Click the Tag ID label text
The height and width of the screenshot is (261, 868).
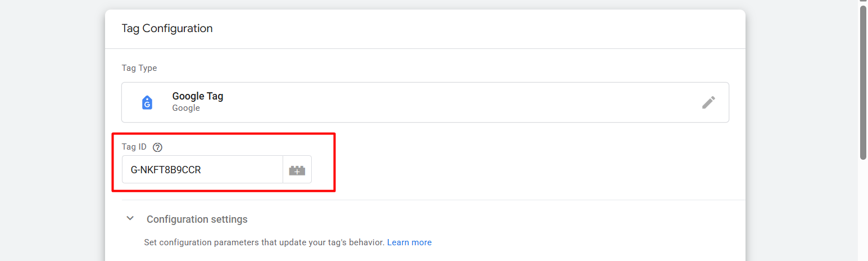[x=134, y=147]
